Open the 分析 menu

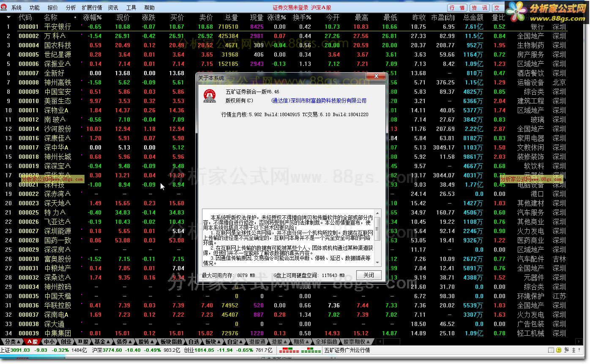71,8
